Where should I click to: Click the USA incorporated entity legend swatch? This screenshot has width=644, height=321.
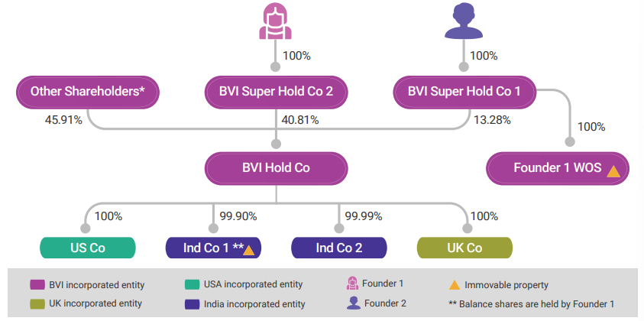pos(193,284)
